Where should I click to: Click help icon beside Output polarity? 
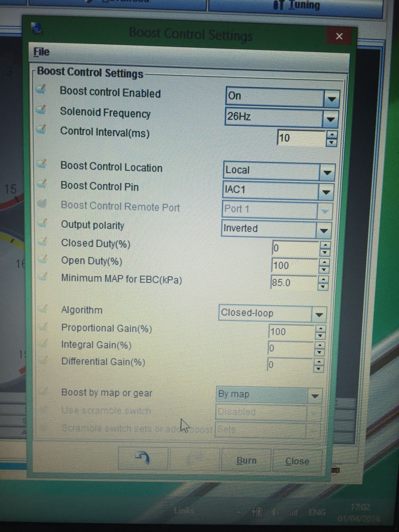click(x=42, y=223)
